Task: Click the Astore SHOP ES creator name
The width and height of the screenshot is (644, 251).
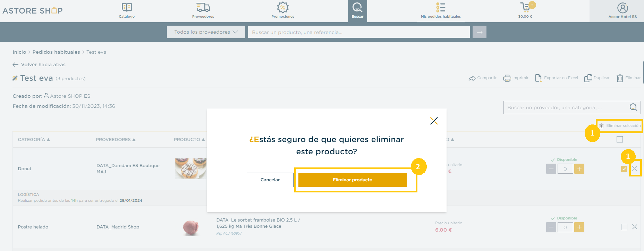Action: coord(70,96)
